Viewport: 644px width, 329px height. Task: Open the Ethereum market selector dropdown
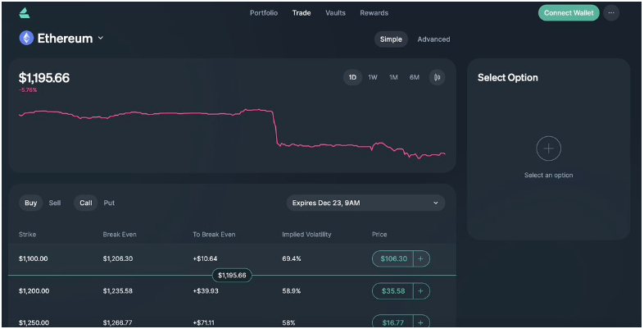[x=61, y=39]
